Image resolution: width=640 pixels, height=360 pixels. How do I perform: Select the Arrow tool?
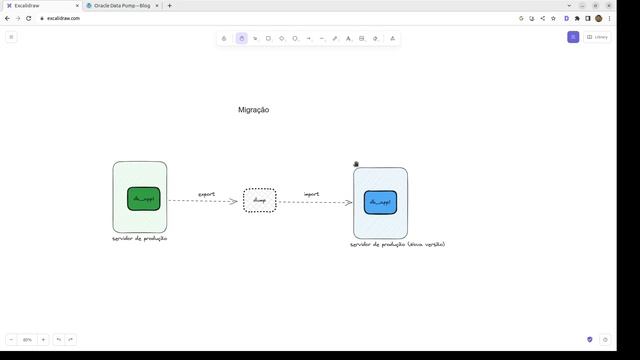pyautogui.click(x=309, y=38)
